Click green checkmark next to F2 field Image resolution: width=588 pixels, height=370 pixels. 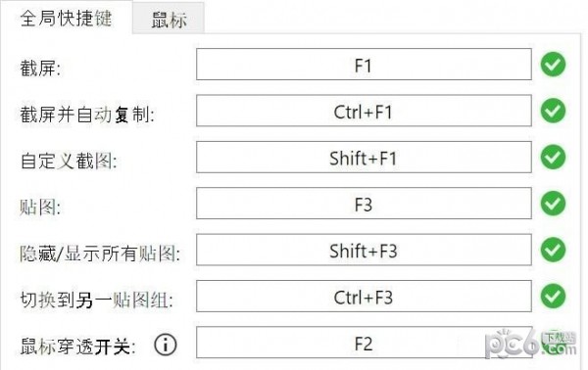click(553, 343)
